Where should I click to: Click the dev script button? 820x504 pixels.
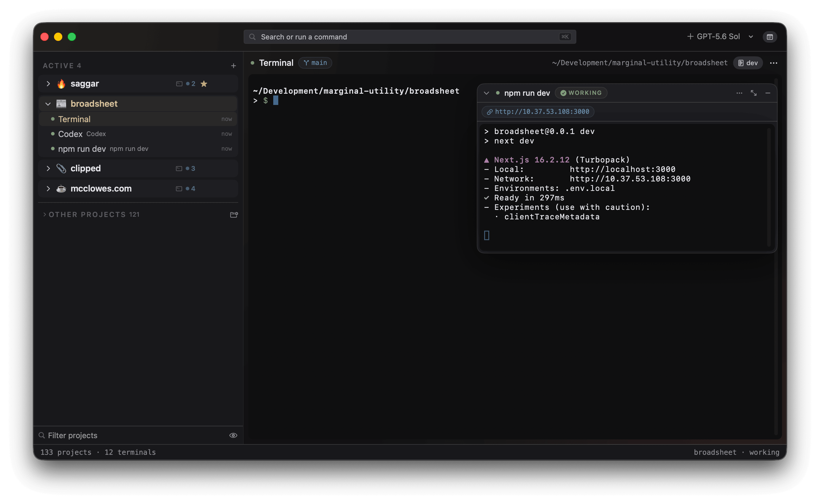tap(747, 63)
